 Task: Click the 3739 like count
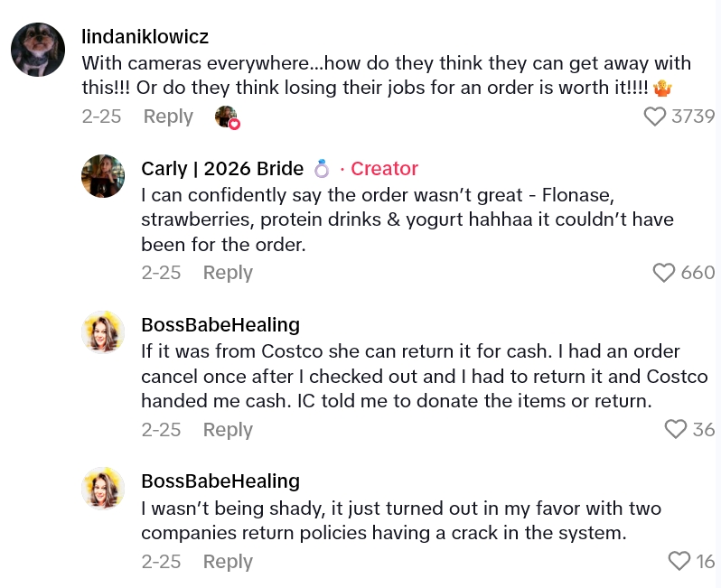coord(693,117)
